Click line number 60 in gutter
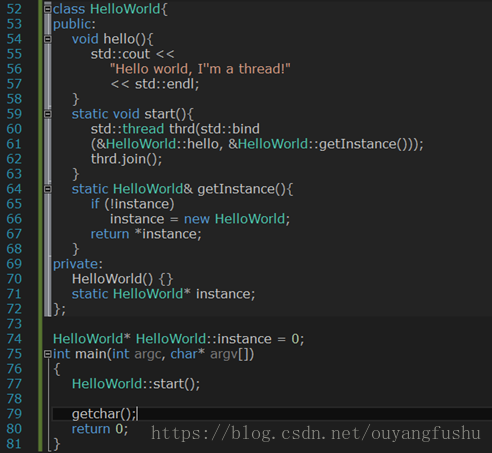 point(14,129)
